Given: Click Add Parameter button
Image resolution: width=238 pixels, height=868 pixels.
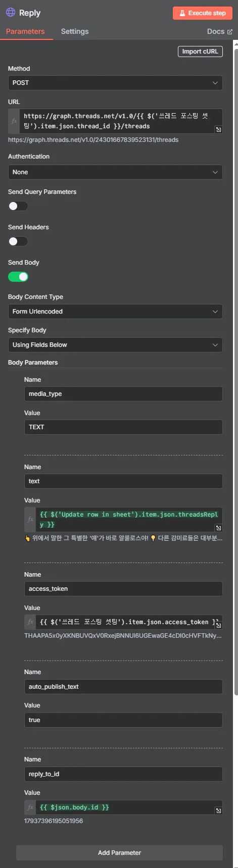Looking at the screenshot, I should (119, 853).
